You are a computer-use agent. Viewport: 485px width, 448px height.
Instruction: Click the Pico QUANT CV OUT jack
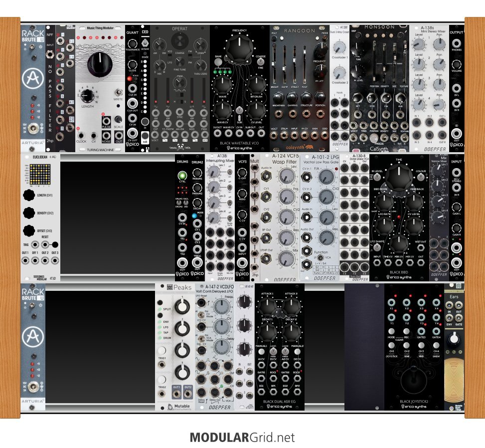132,133
